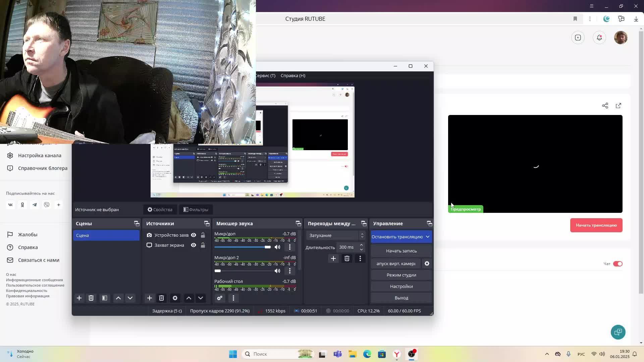Open Пользовательское соглашение link
The image size is (644, 362).
[x=35, y=285]
